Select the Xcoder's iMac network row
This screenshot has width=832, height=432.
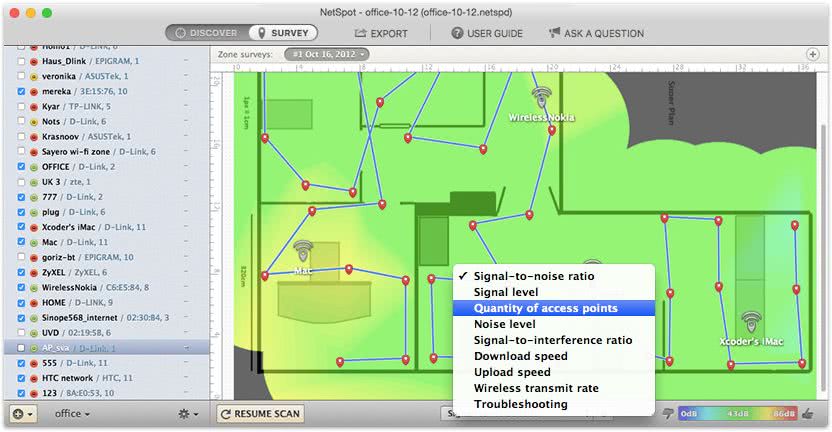(106, 227)
